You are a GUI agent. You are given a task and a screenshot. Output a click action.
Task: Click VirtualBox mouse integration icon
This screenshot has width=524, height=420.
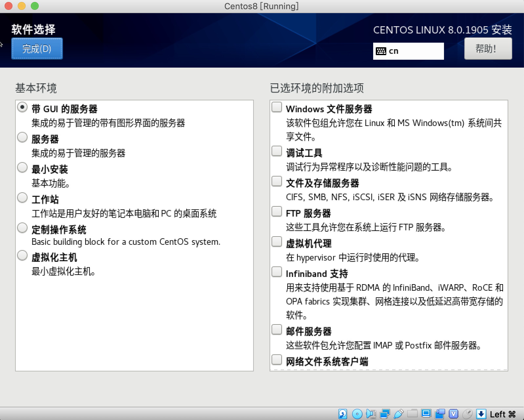467,414
